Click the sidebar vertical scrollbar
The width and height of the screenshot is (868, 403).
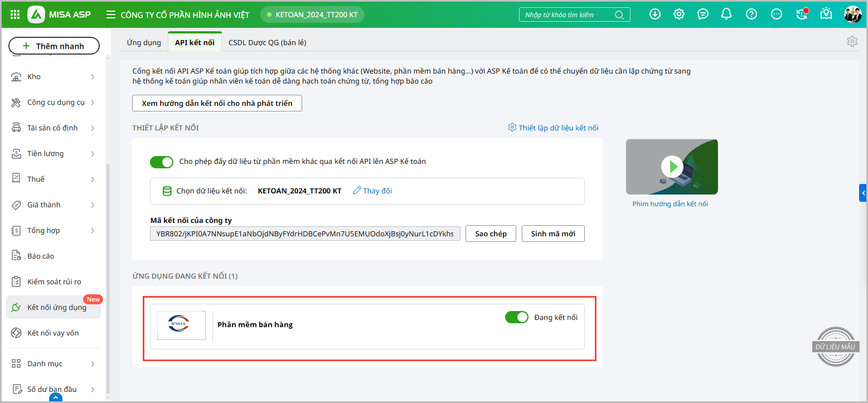point(108,279)
